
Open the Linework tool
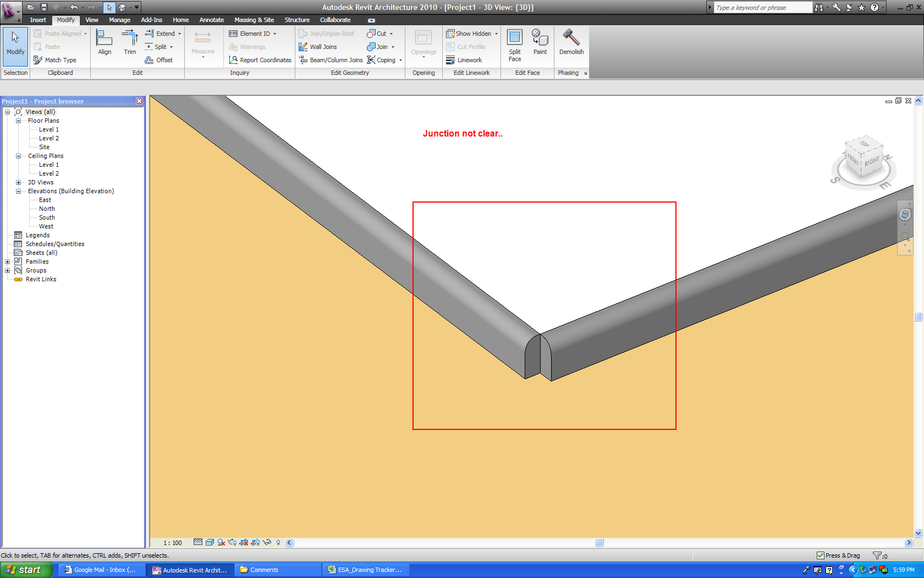tap(464, 60)
